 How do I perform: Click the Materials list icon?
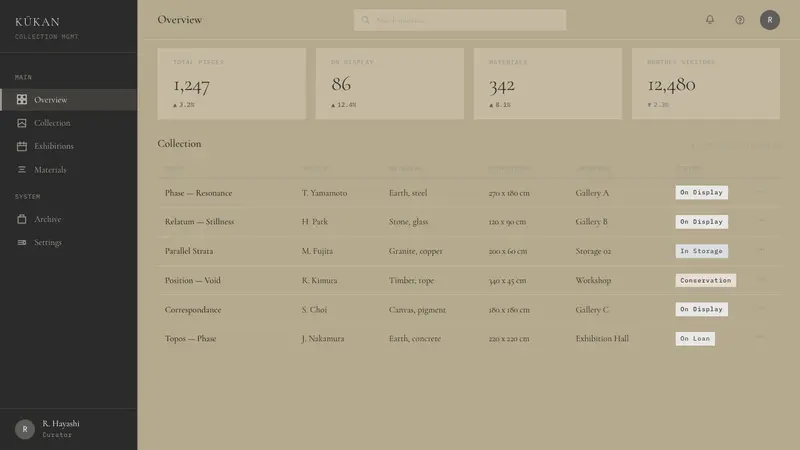21,169
